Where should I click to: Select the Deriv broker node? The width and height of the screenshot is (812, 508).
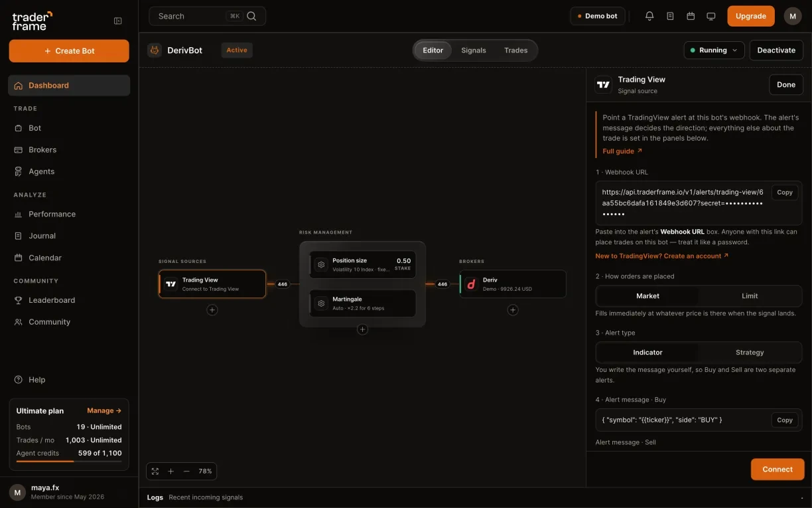click(x=513, y=284)
